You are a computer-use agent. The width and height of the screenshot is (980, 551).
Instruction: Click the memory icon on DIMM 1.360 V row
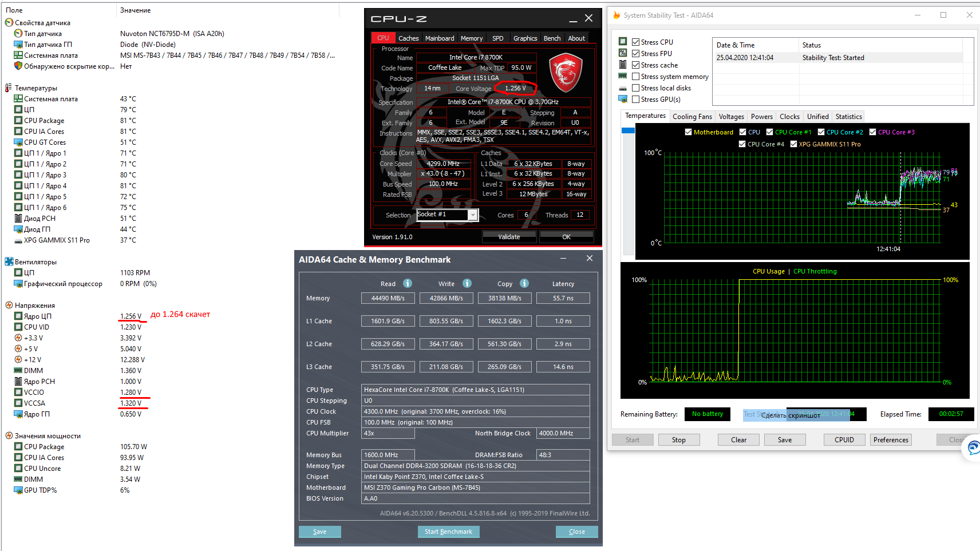18,371
